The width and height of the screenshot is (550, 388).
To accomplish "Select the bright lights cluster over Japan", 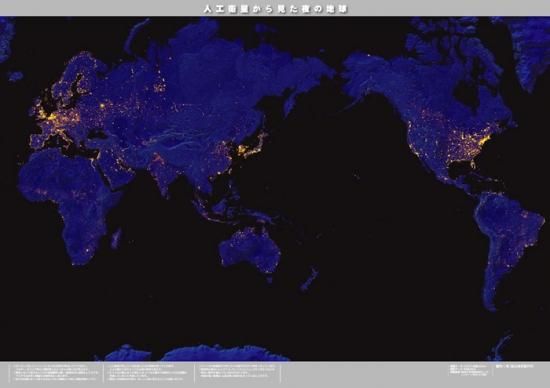I will point(253,146).
